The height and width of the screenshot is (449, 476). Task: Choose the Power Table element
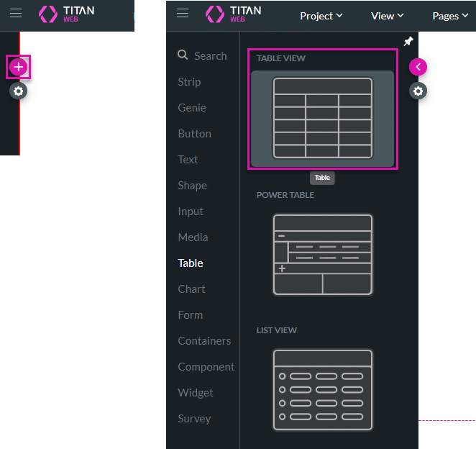pos(322,254)
